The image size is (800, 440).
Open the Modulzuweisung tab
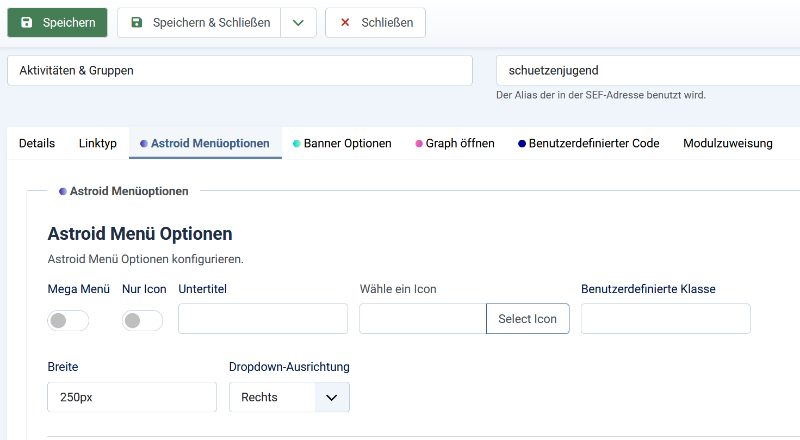point(728,143)
